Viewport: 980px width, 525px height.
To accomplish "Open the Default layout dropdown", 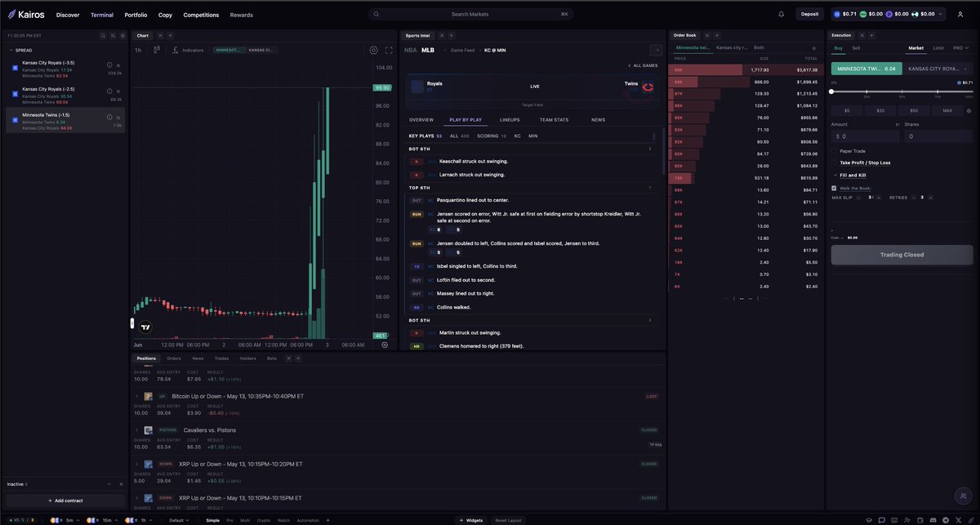I will point(179,520).
